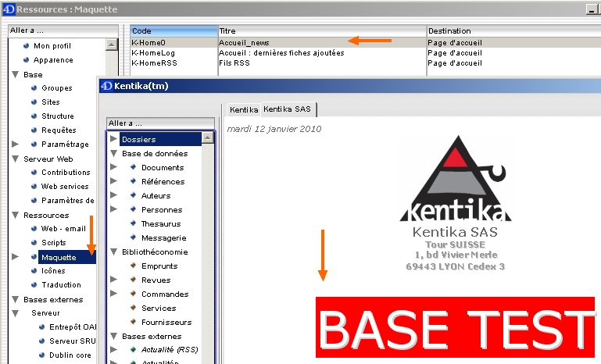The height and width of the screenshot is (364, 601).
Task: Click the bullet icon beside Traduction
Action: 34,284
